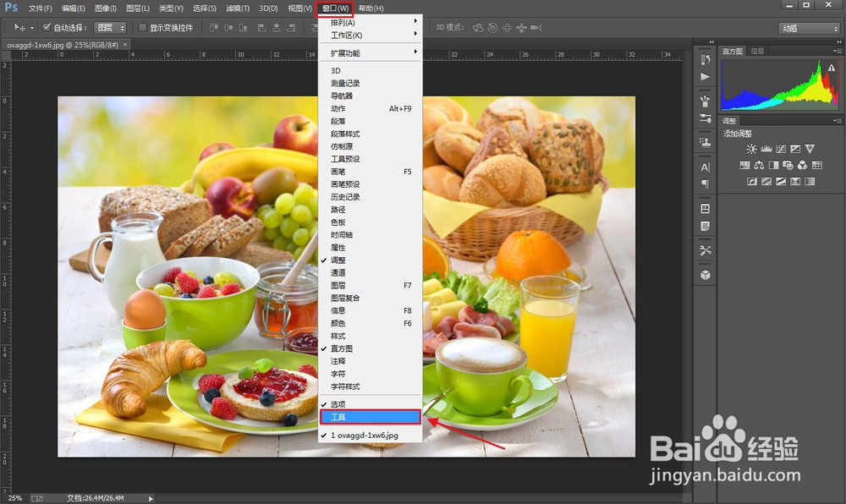Collapse the right panels with double arrow

click(x=839, y=41)
